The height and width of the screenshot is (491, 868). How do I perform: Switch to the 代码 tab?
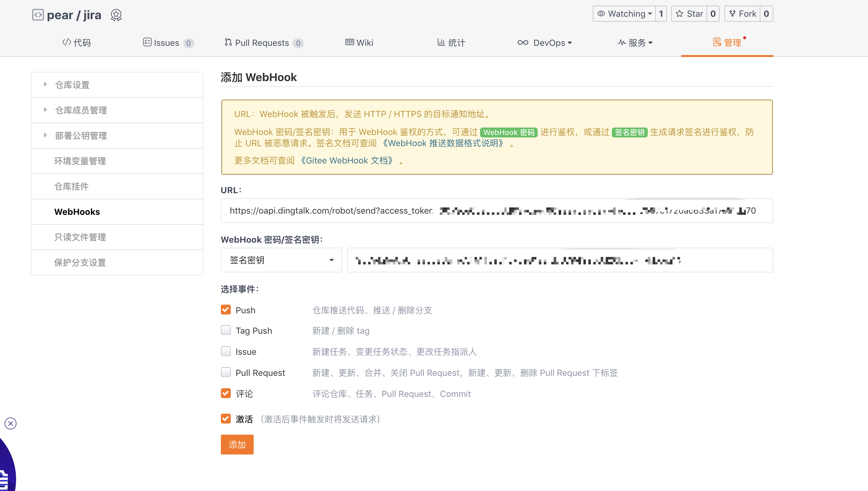[x=77, y=43]
